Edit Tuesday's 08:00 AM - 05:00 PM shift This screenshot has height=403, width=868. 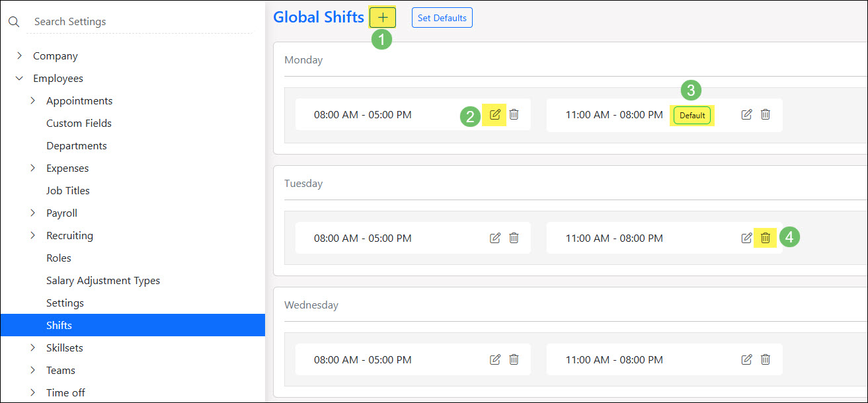click(495, 238)
